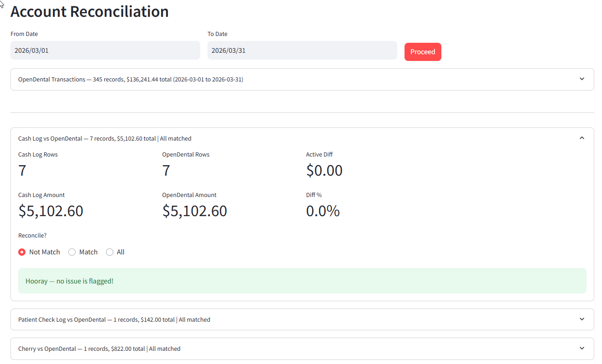602x364 pixels.
Task: Click the From Date field
Action: click(105, 50)
